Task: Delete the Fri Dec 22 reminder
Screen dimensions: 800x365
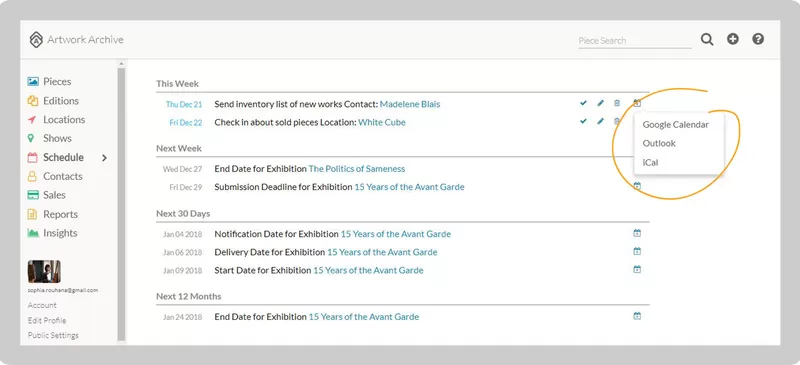Action: click(x=617, y=121)
